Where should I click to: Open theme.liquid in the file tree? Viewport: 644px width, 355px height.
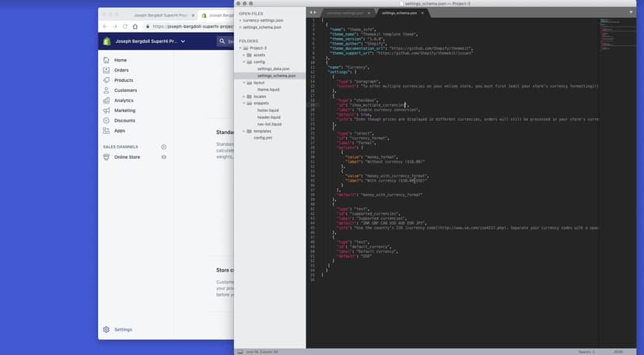(x=268, y=90)
